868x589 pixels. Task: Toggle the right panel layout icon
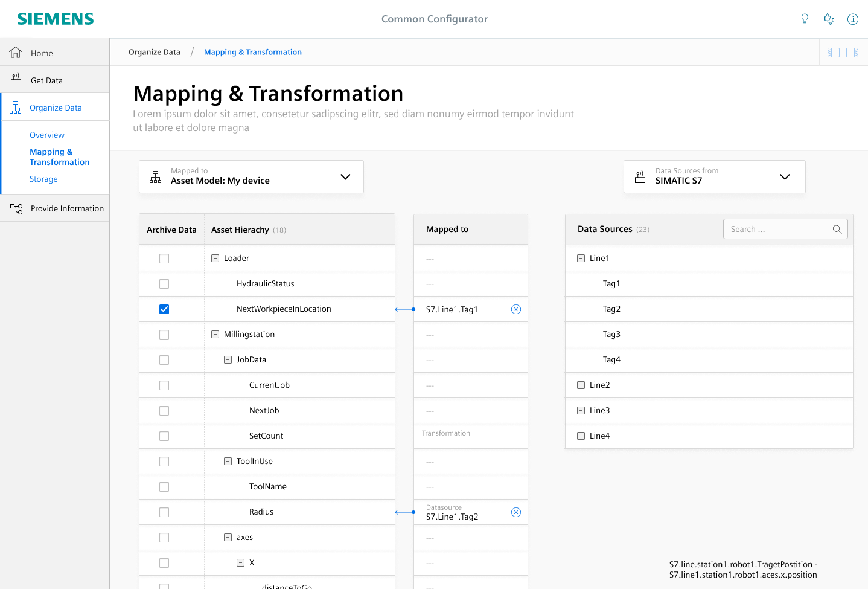point(852,53)
